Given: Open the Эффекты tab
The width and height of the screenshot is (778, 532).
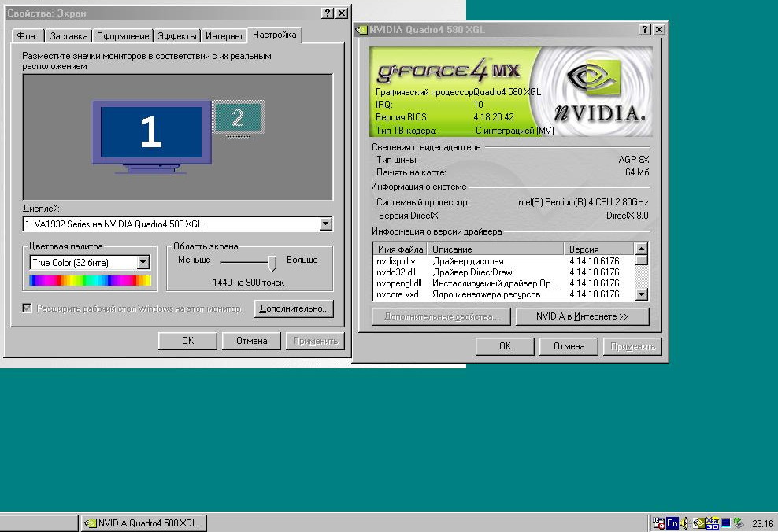Looking at the screenshot, I should [177, 36].
